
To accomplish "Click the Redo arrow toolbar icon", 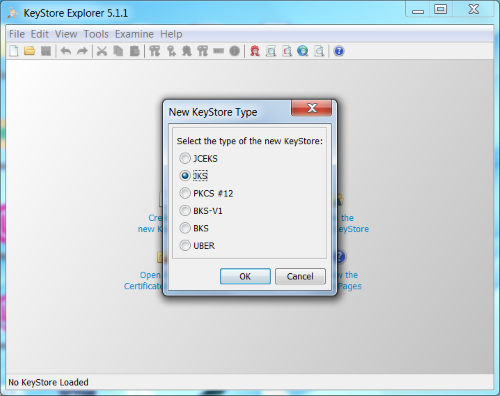I will [x=82, y=51].
